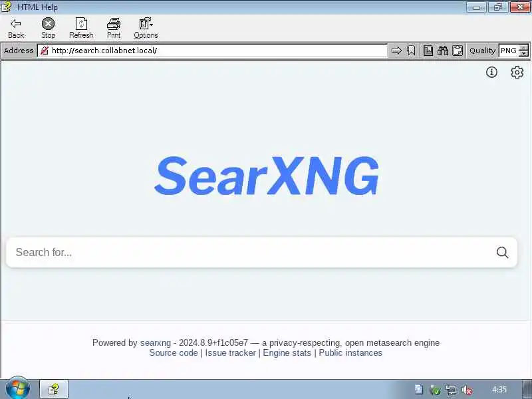Open the 'searxng' footer link
Screen dimensions: 532x399
(x=156, y=342)
